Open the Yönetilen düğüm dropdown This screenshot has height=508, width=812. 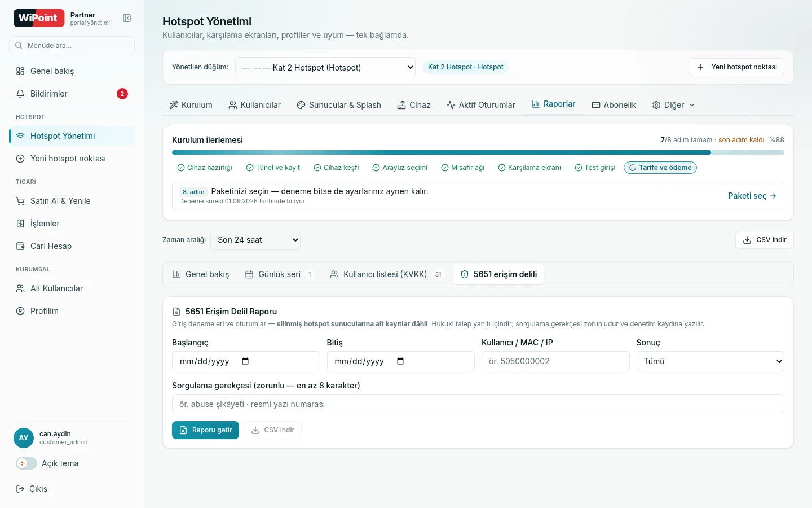click(325, 67)
